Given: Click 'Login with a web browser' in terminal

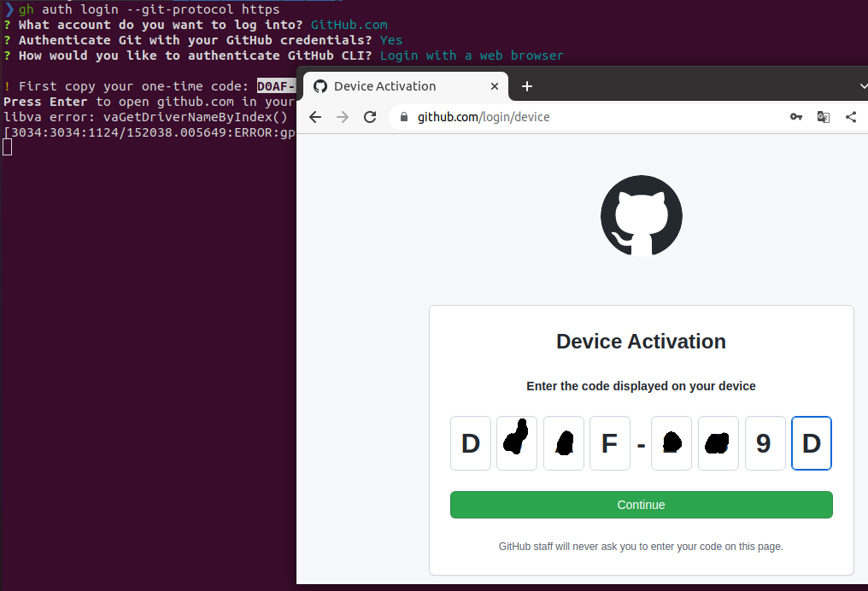Looking at the screenshot, I should (472, 56).
